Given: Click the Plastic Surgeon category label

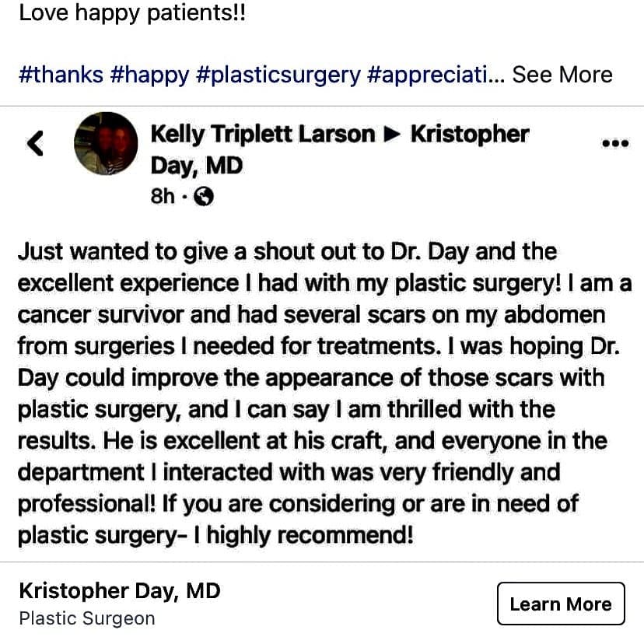Looking at the screenshot, I should point(87,618).
